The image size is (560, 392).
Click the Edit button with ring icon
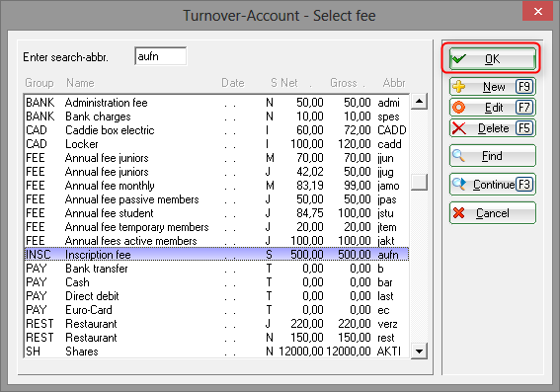tap(492, 108)
